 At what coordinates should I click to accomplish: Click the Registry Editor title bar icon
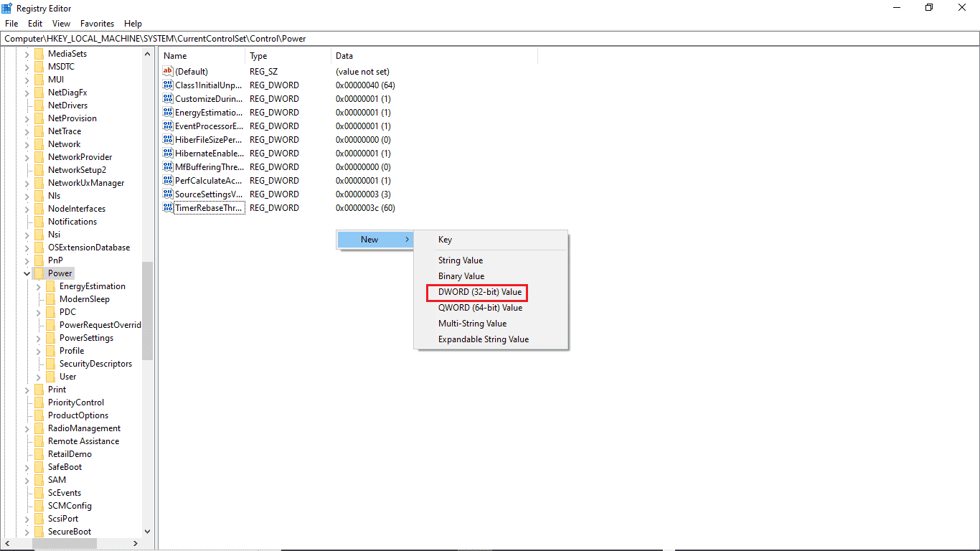click(x=7, y=7)
